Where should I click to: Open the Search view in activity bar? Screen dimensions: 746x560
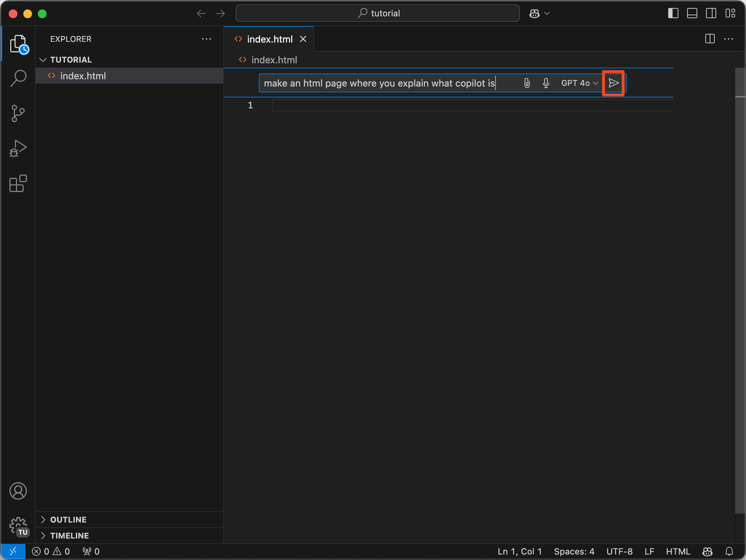click(x=18, y=78)
